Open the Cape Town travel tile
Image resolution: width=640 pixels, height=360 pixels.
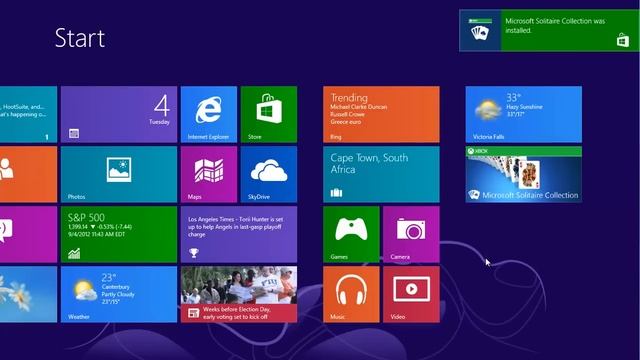coord(381,174)
